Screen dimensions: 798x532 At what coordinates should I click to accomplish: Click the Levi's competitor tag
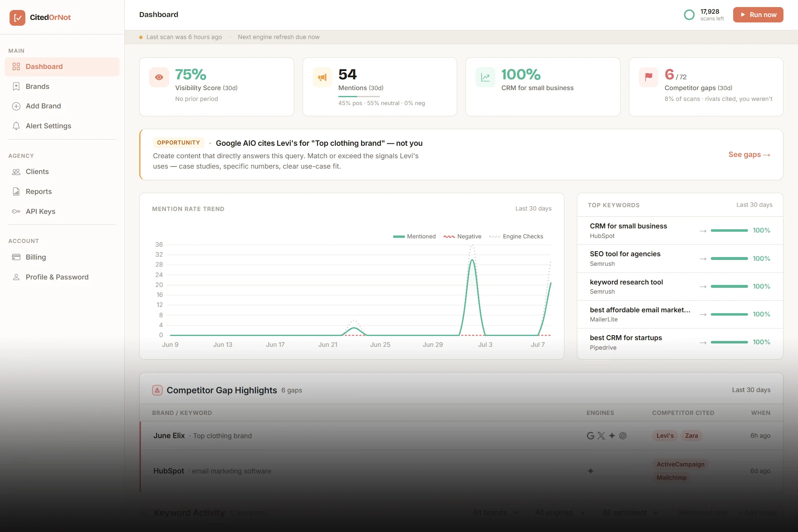click(x=665, y=436)
